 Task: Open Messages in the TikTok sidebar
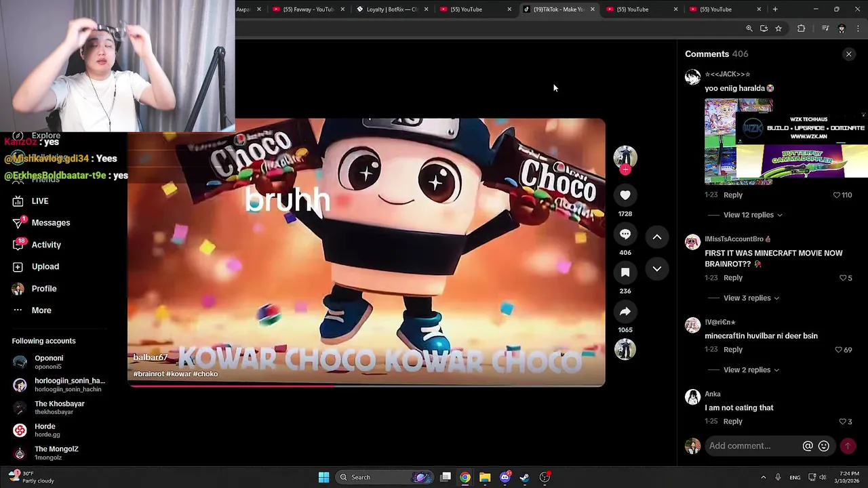click(x=41, y=223)
